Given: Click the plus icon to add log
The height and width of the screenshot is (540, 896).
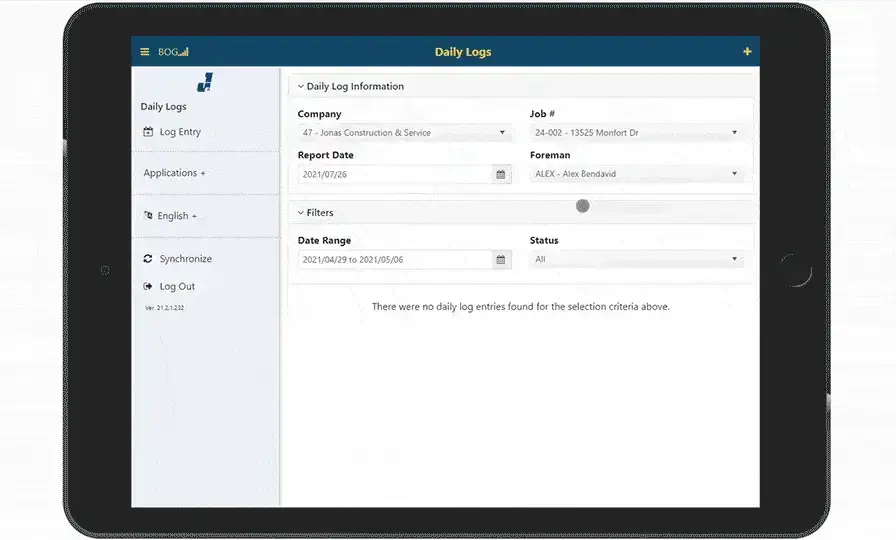Looking at the screenshot, I should point(747,52).
